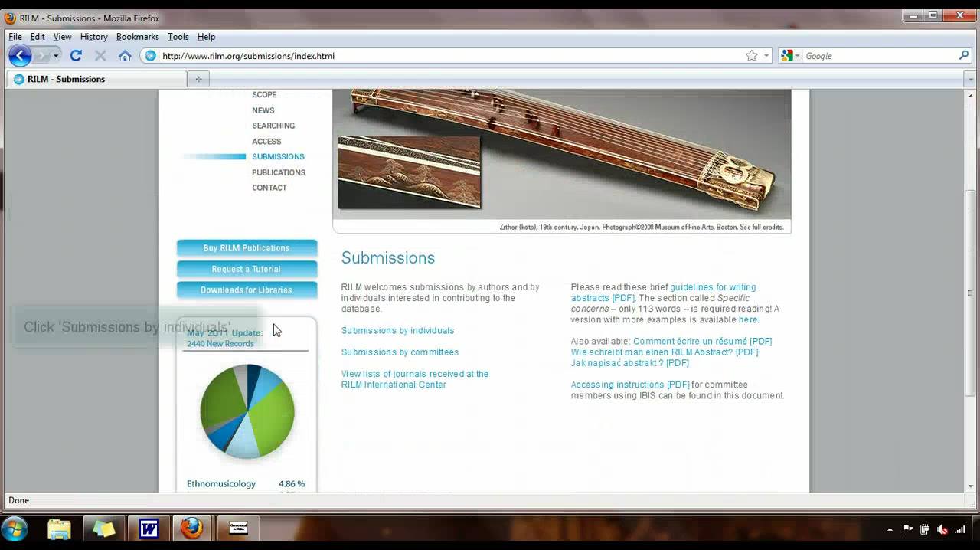The image size is (980, 550).
Task: Click the SCOPE navigation link
Action: [x=264, y=95]
